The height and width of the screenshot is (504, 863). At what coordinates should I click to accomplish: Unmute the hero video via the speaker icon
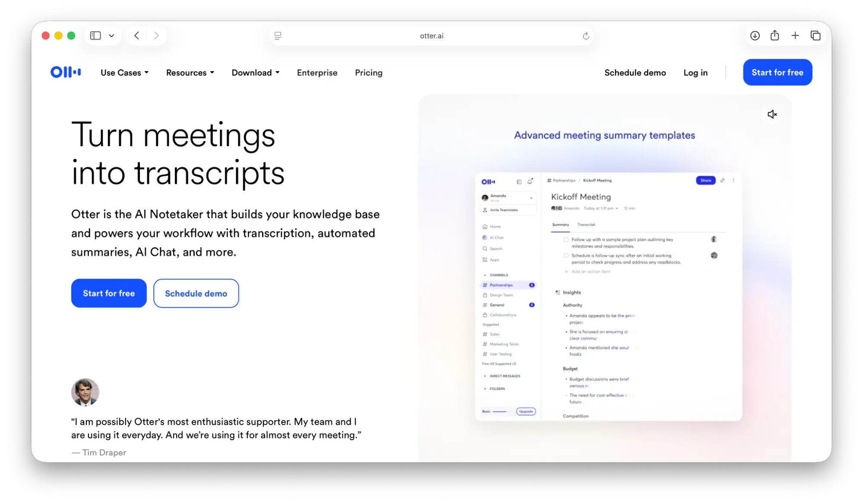click(772, 114)
